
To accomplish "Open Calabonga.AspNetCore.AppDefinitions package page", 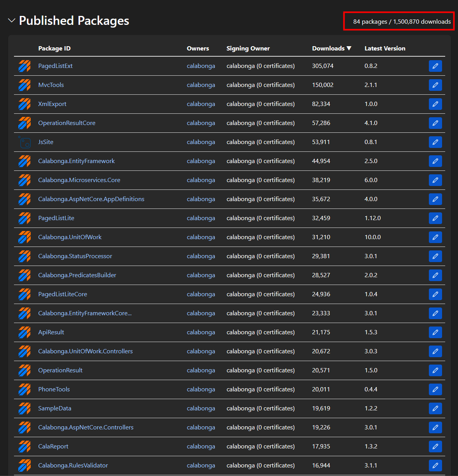I will point(91,199).
